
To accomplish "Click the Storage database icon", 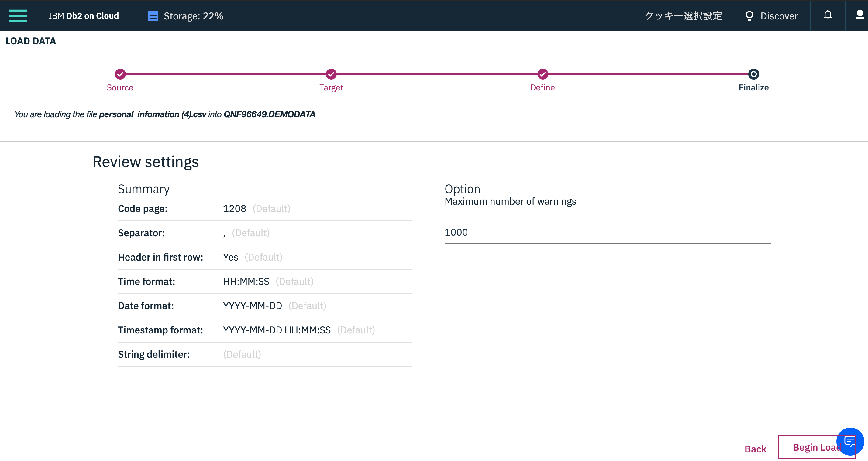I will (153, 16).
